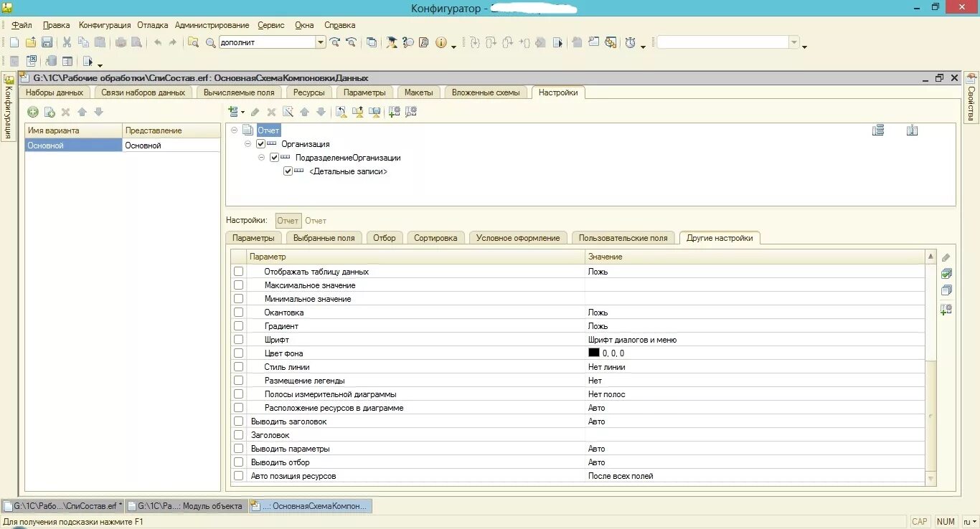The height and width of the screenshot is (529, 980).
Task: Switch to the Условное оформление tab
Action: click(x=518, y=238)
